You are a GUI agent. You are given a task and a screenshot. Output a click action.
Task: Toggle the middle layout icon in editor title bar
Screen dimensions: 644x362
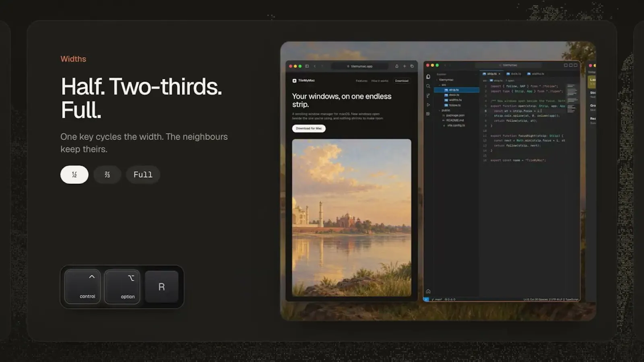[570, 65]
